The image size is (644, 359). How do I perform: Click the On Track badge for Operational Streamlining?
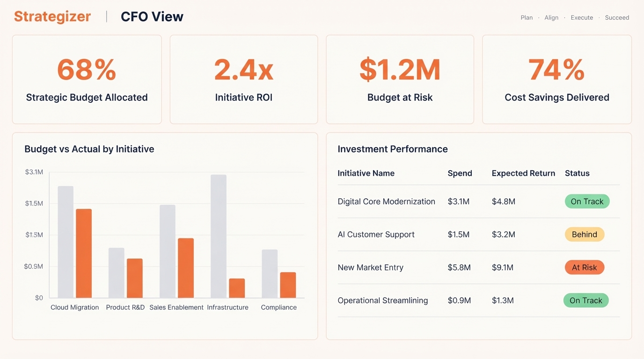(586, 301)
